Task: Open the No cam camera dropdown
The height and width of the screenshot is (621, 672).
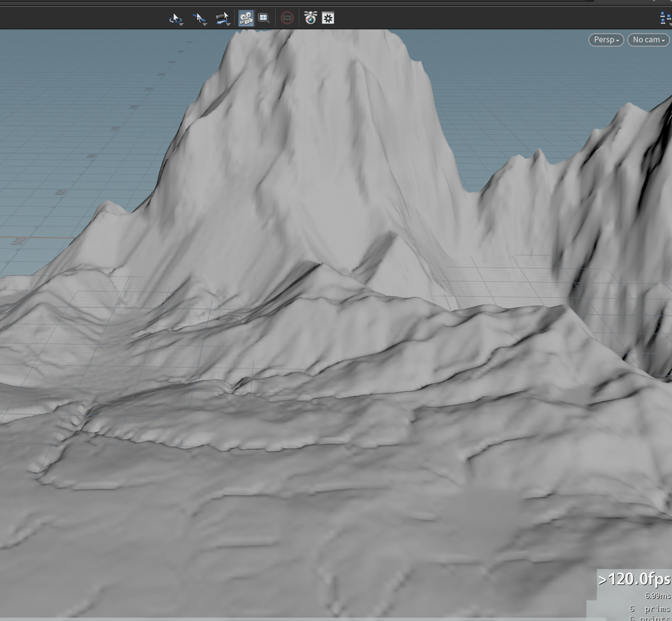Action: [x=648, y=40]
